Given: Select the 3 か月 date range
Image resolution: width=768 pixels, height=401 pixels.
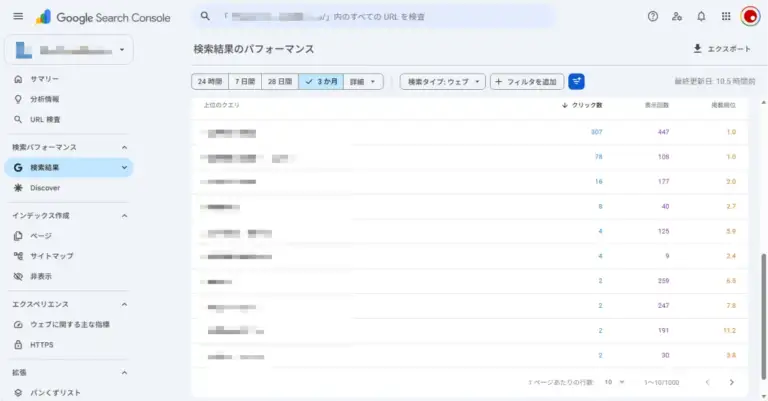Looking at the screenshot, I should (321, 81).
